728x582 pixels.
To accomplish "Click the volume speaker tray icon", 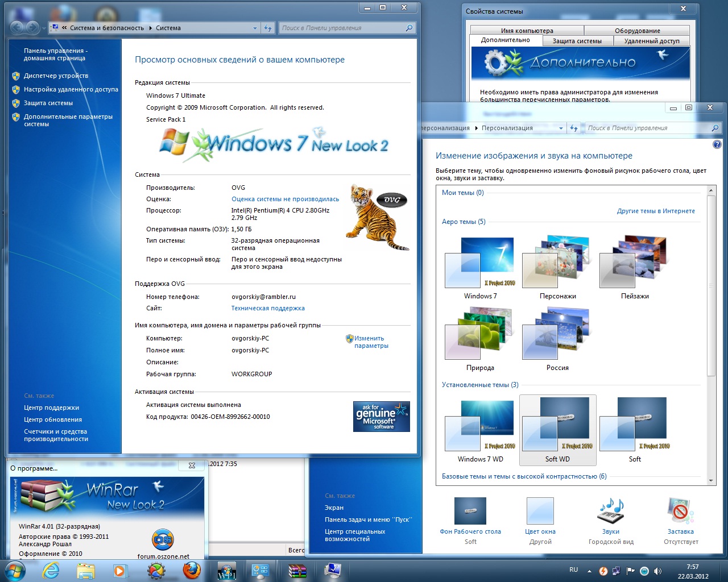I will pyautogui.click(x=658, y=571).
